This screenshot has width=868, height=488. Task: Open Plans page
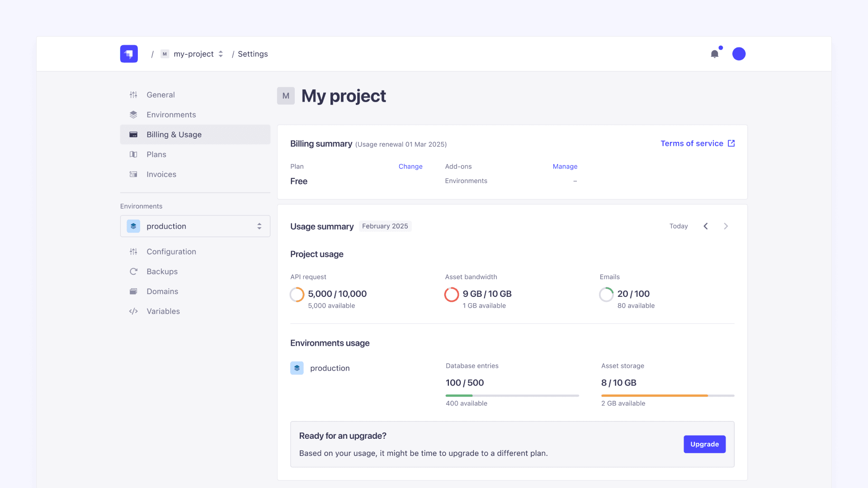point(195,155)
